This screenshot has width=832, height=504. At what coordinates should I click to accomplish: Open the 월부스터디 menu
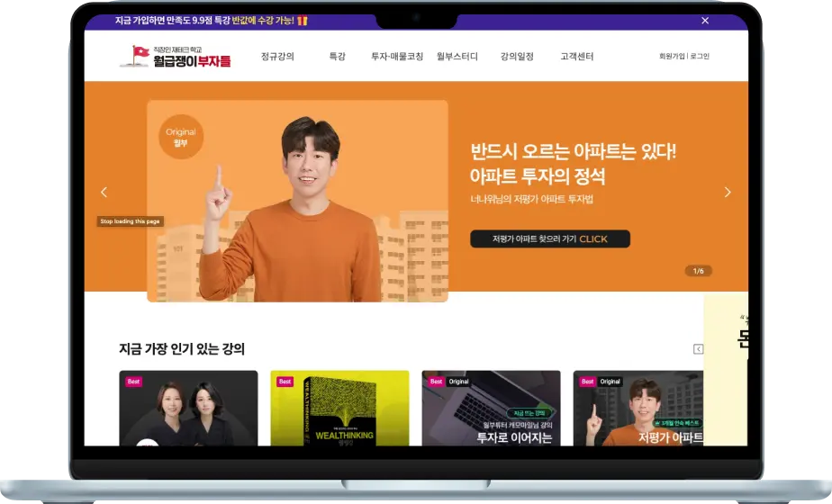point(457,56)
